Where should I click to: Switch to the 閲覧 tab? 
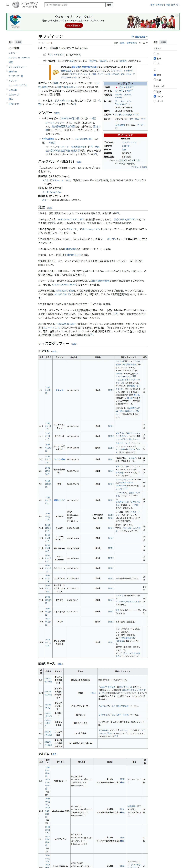116,43
